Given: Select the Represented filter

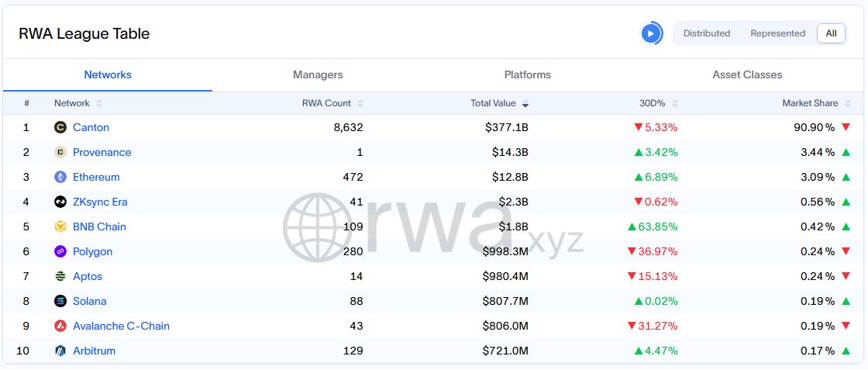Looking at the screenshot, I should (x=777, y=33).
